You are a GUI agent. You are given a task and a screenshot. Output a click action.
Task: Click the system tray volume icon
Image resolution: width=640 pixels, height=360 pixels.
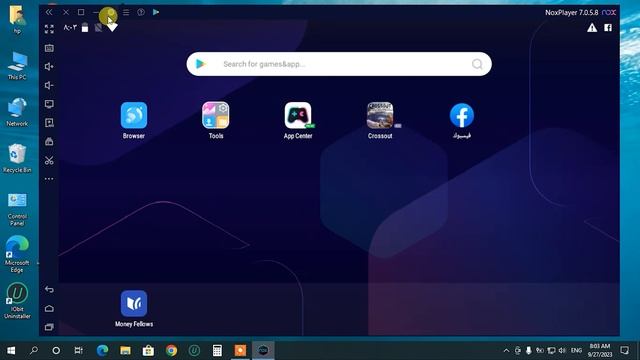[562, 350]
